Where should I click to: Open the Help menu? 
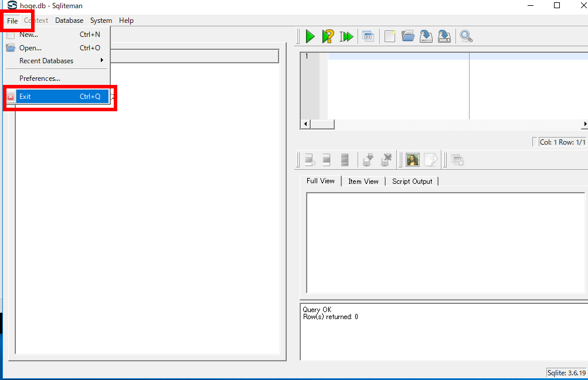click(x=127, y=20)
